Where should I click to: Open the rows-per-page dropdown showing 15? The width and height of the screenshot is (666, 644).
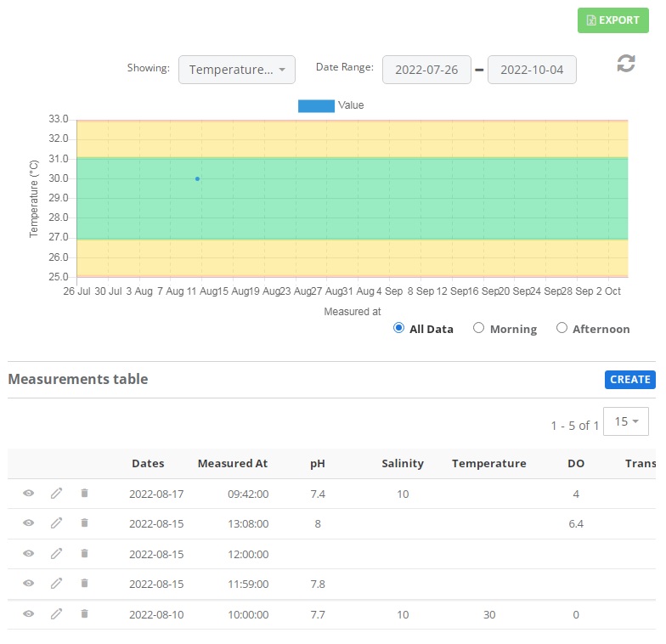click(x=625, y=421)
